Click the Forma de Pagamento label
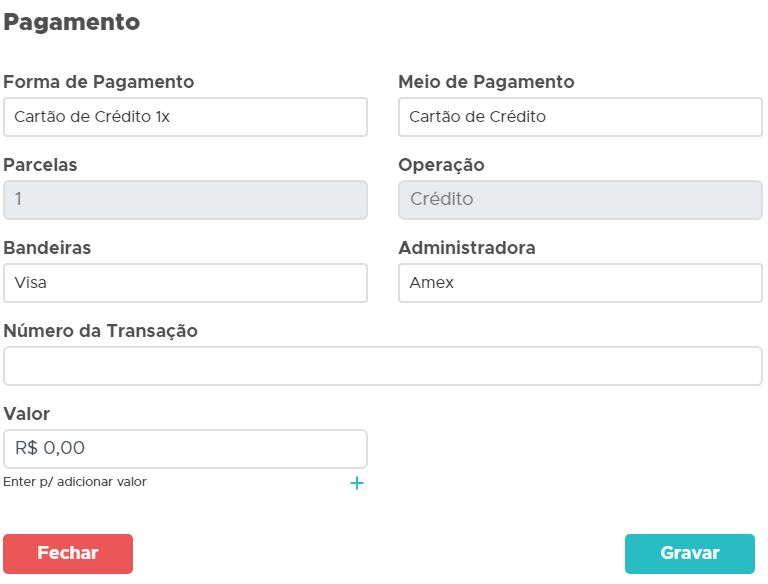Image resolution: width=768 pixels, height=584 pixels. coord(99,82)
